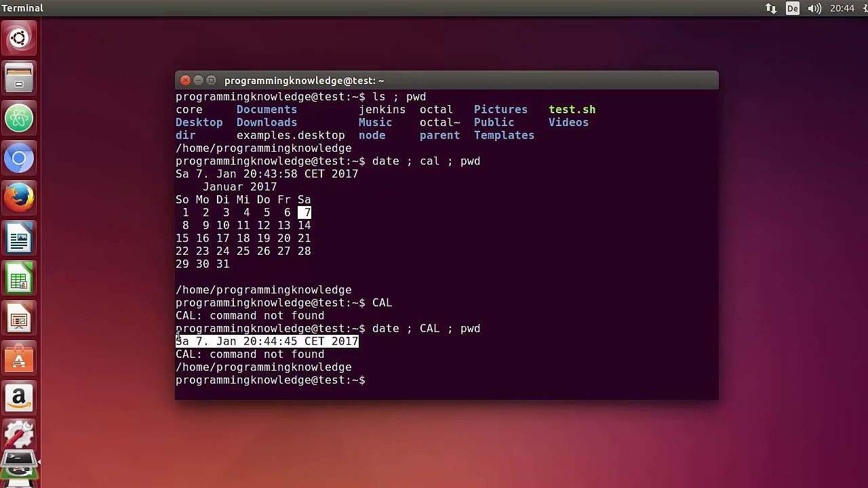868x488 pixels.
Task: Open the Ubuntu Dash search launcher
Action: pyautogui.click(x=19, y=38)
